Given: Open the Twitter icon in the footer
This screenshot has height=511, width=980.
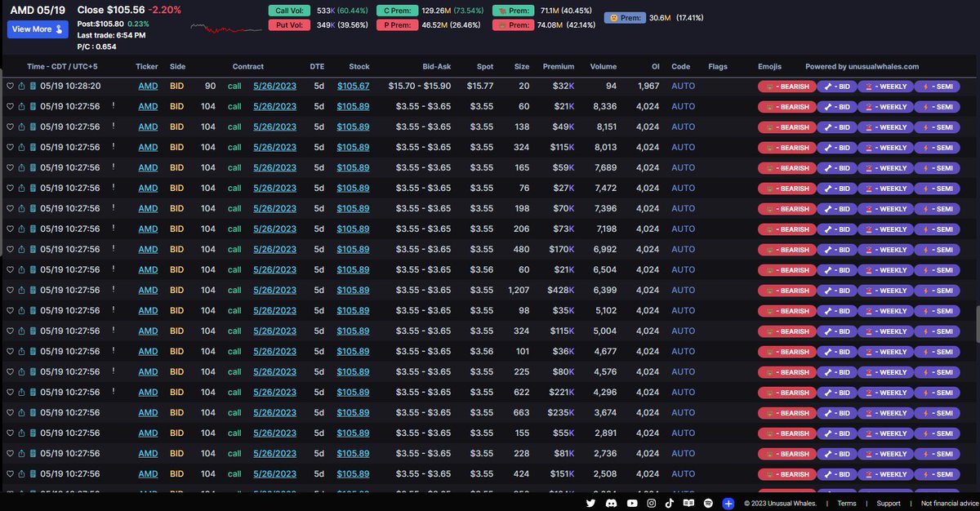Looking at the screenshot, I should pyautogui.click(x=591, y=504).
